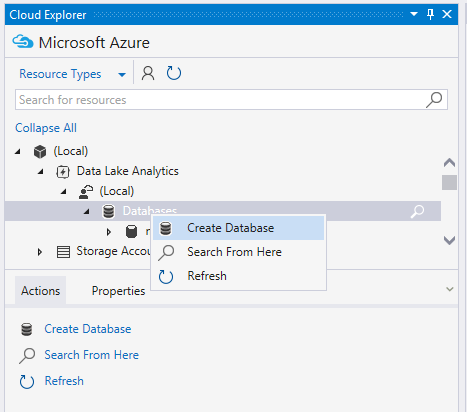Click the tree scrollbar thumb
This screenshot has width=467, height=412.
449,183
